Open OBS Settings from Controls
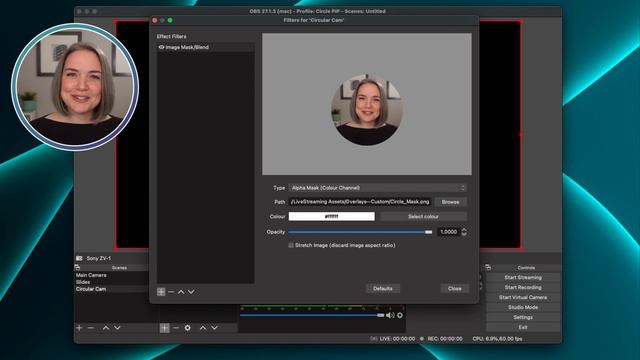The height and width of the screenshot is (360, 640). tap(523, 317)
